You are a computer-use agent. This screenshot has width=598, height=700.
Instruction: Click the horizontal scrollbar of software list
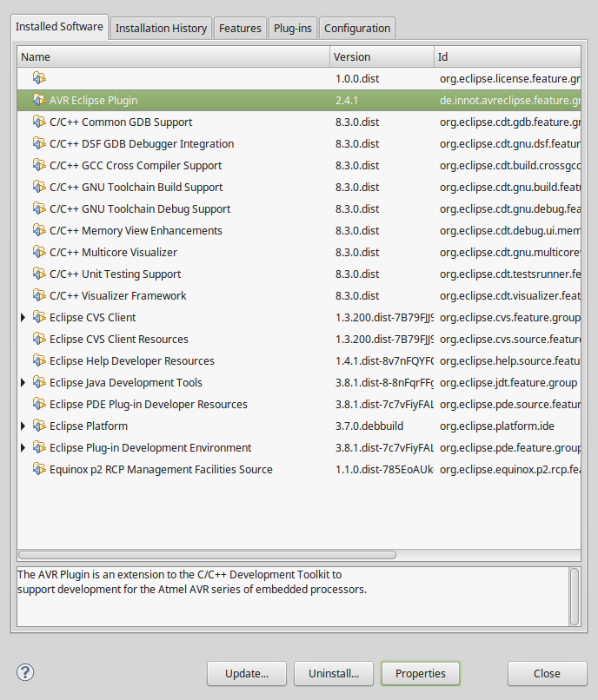coord(208,555)
